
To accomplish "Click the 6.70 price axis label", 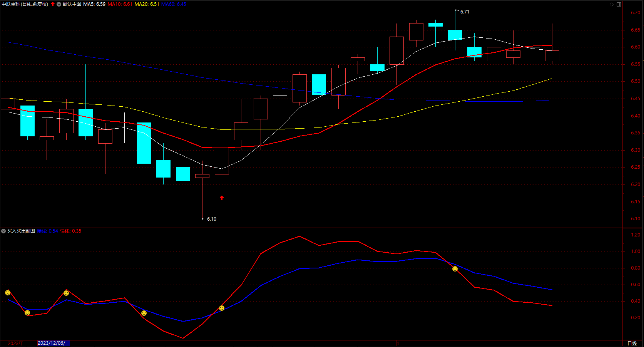I will pos(636,13).
